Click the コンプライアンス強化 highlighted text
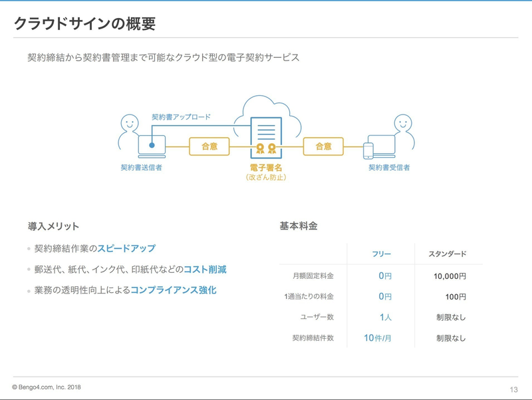Viewport: 532px width, 400px height. 174,290
